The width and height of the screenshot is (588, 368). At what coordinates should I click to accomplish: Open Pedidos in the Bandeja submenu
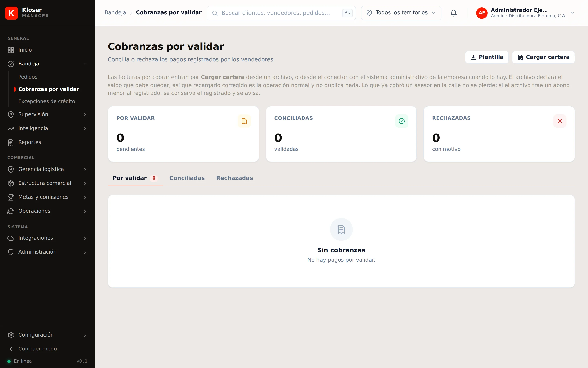point(28,77)
